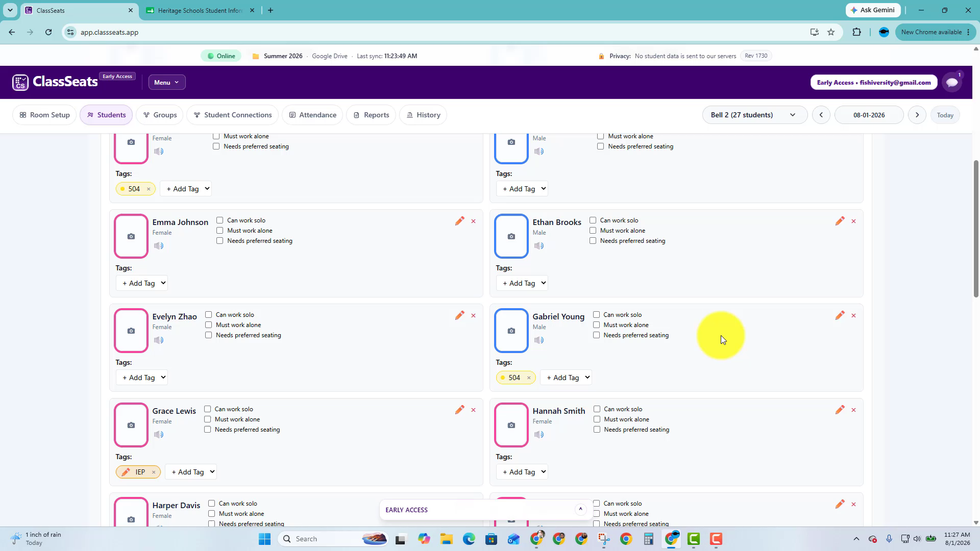
Task: Switch to the Groups tab
Action: pos(160,115)
